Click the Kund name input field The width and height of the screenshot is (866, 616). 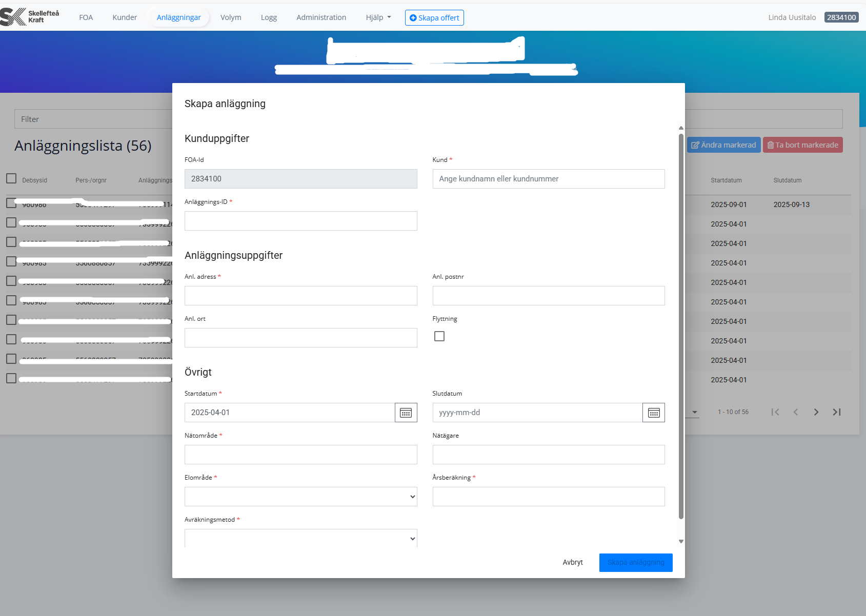click(548, 179)
